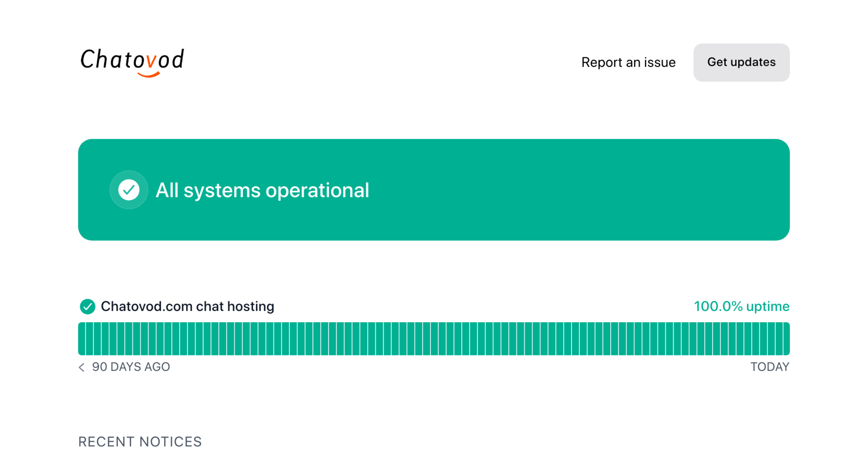Click the large white checkmark in the green banner
The height and width of the screenshot is (456, 868).
pyautogui.click(x=129, y=190)
